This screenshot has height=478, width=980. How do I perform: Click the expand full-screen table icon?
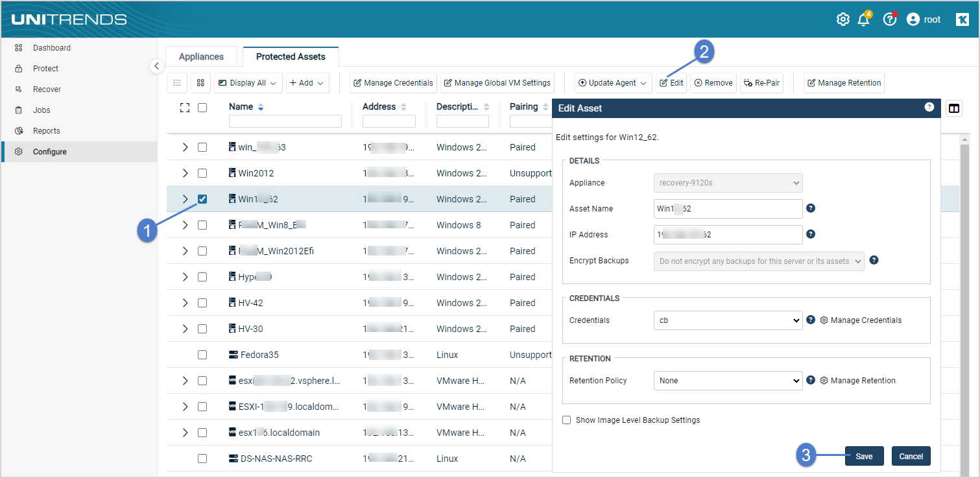pyautogui.click(x=184, y=108)
